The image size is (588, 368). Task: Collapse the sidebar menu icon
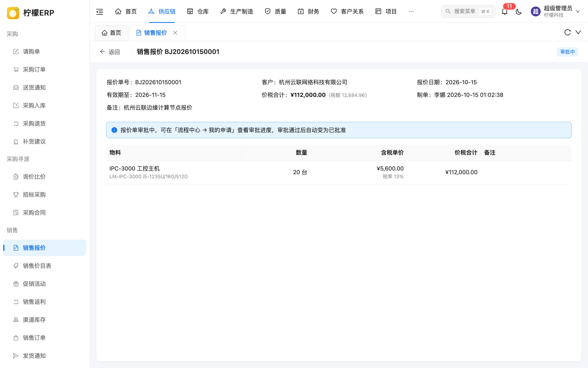point(100,11)
